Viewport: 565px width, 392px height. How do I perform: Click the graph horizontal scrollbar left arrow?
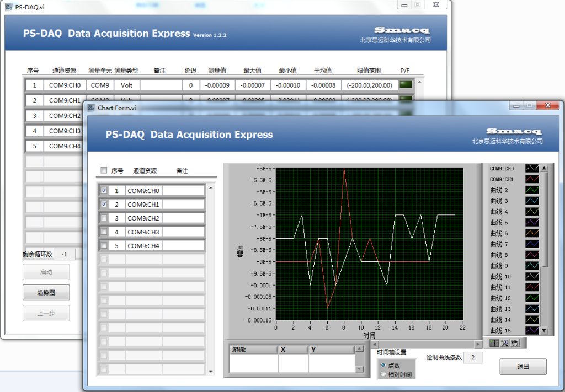pos(375,345)
